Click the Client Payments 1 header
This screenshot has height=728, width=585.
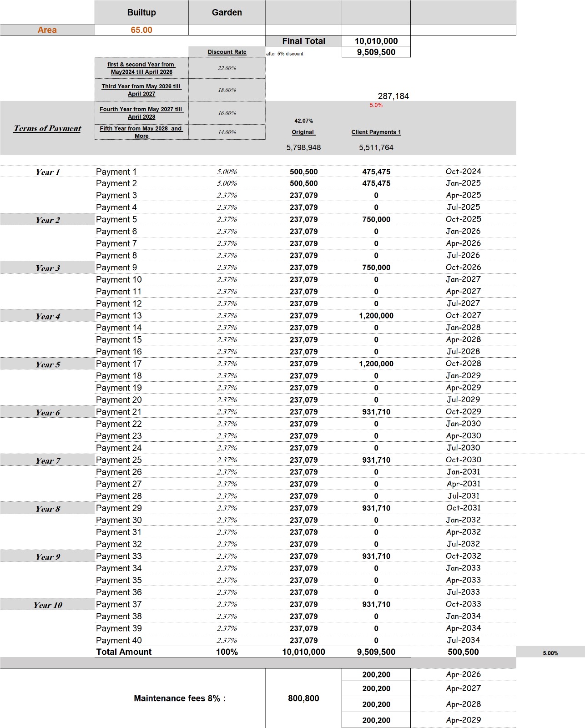pyautogui.click(x=376, y=132)
